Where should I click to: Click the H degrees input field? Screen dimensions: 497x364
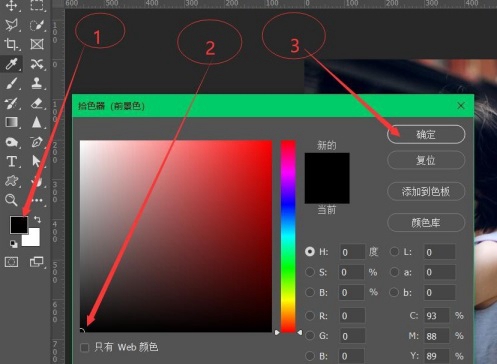point(352,252)
